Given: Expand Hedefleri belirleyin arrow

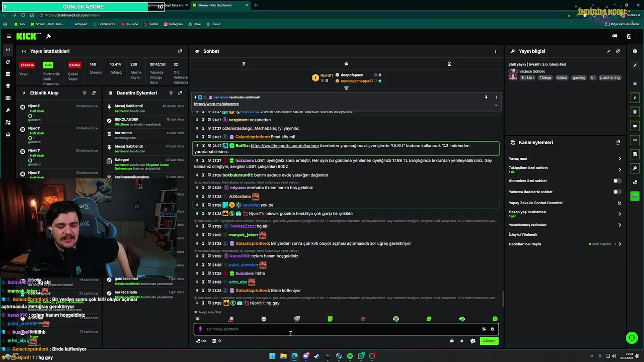Looking at the screenshot, I should tap(619, 244).
